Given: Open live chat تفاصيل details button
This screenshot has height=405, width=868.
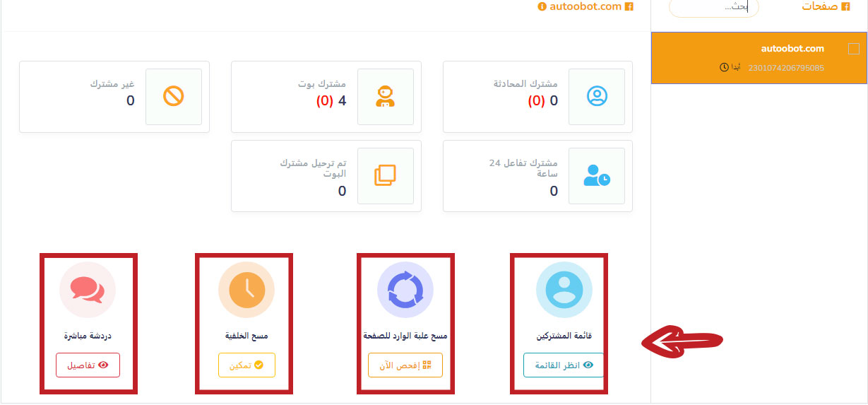Looking at the screenshot, I should (x=88, y=365).
